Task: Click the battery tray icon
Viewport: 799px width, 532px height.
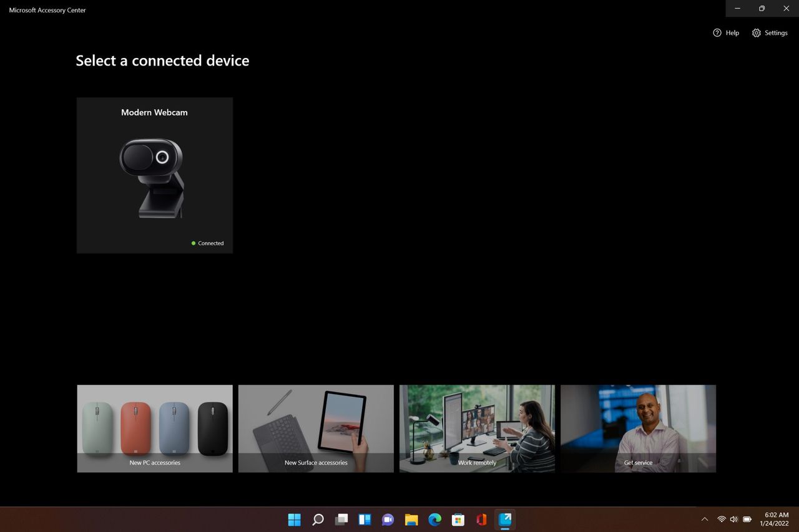Action: pos(747,520)
